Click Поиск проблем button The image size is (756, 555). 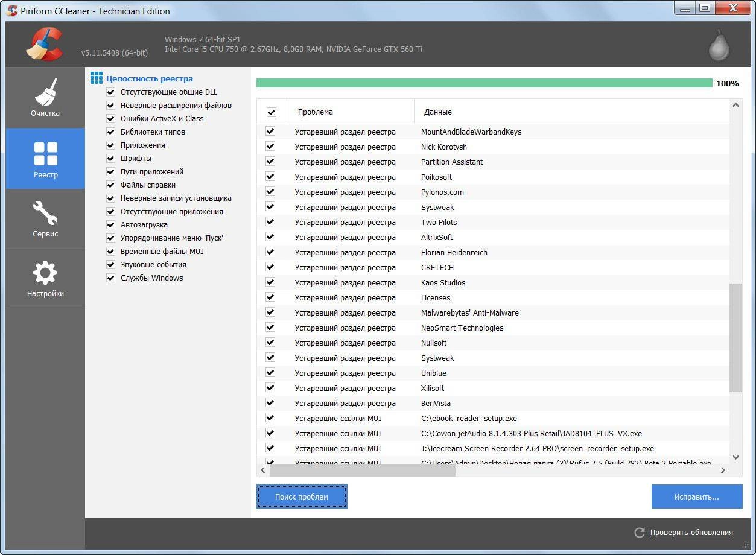click(302, 496)
